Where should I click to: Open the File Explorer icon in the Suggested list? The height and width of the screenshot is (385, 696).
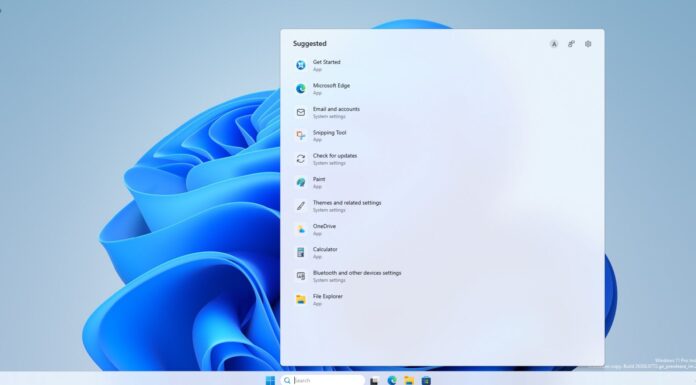click(x=301, y=299)
